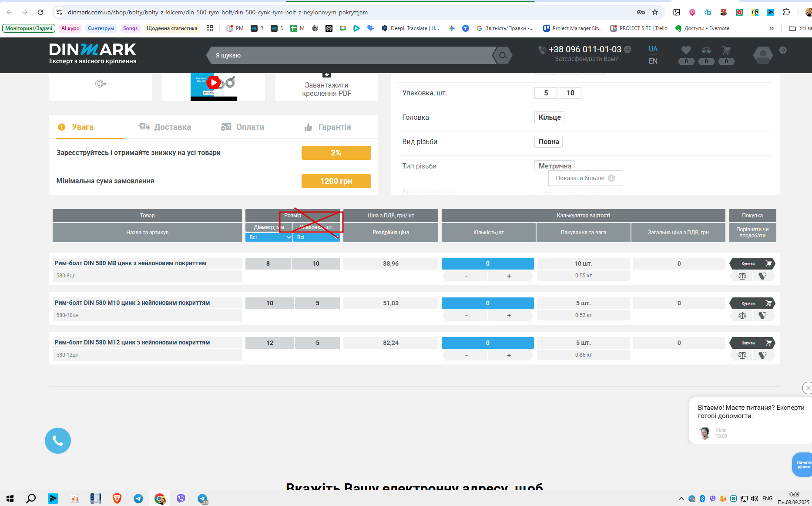
Task: Toggle the Повна thread filter
Action: pyautogui.click(x=548, y=142)
